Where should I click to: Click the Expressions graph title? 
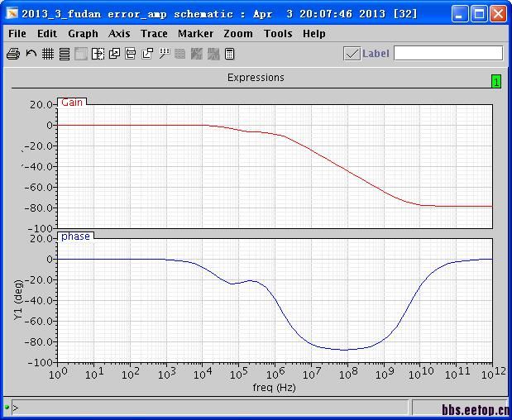[256, 78]
